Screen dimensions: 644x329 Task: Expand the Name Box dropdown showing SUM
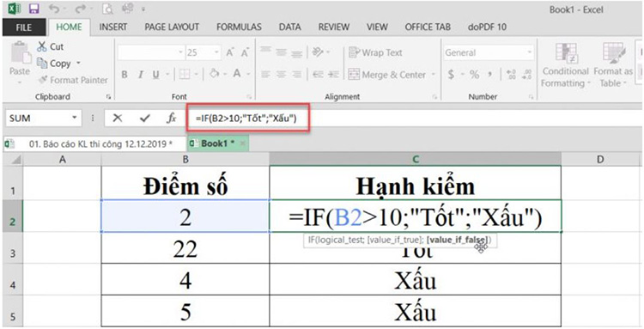click(75, 119)
